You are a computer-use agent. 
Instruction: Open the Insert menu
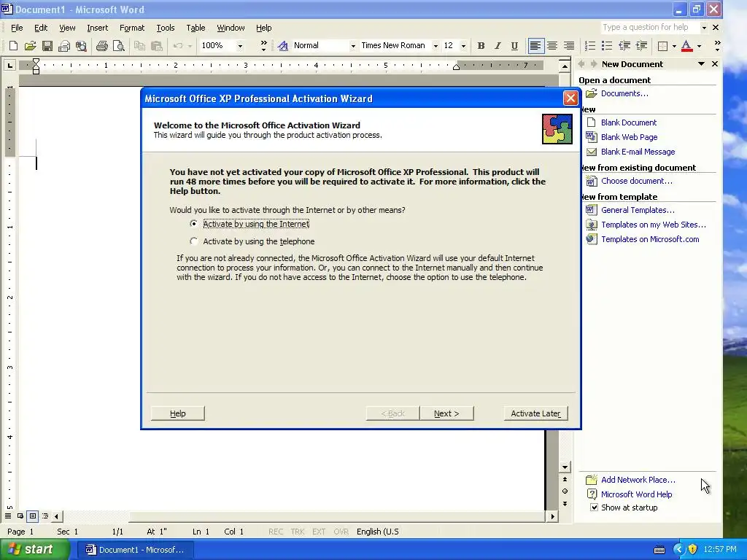click(97, 28)
